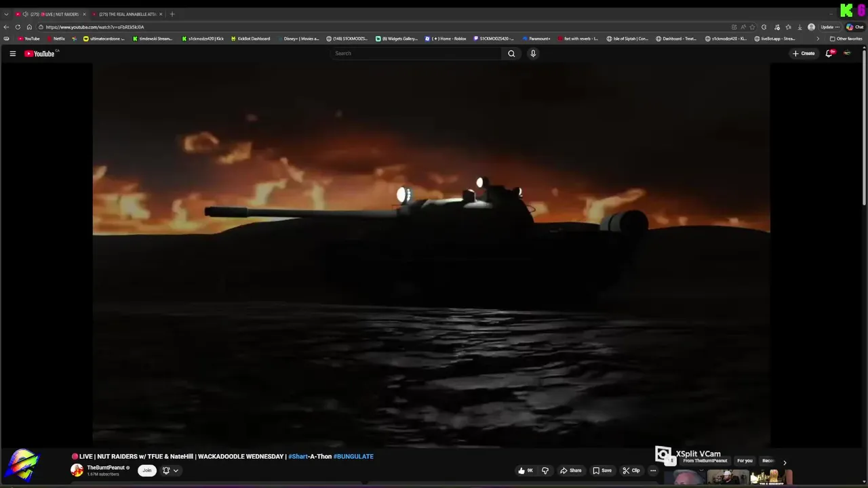Open #Shart hashtag link in title

[298, 457]
